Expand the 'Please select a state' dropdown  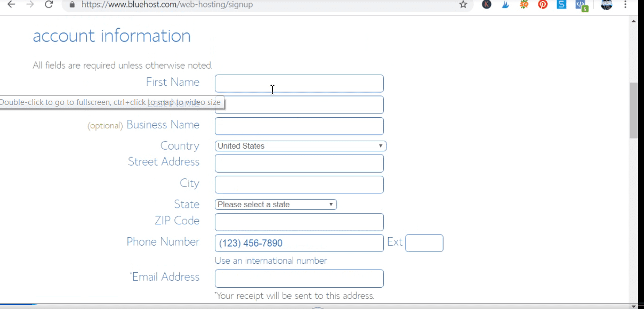click(276, 205)
